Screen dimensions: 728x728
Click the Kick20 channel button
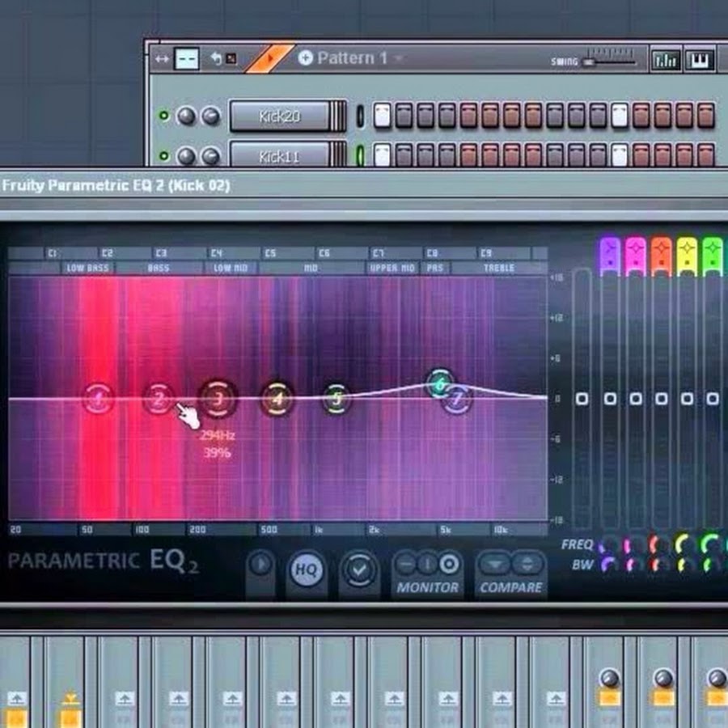280,116
